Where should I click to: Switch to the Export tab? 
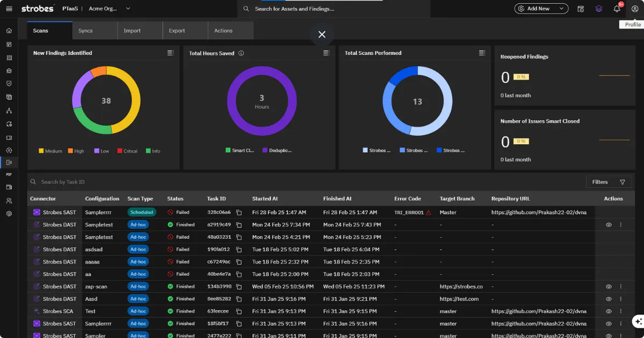click(x=185, y=31)
